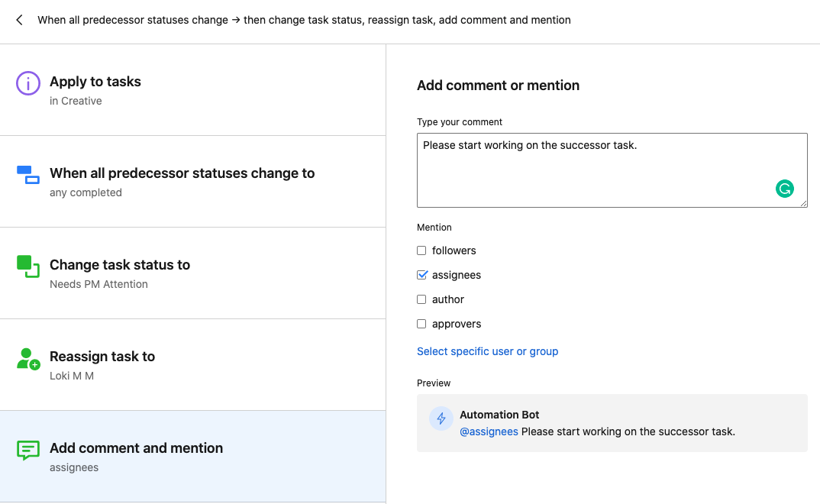This screenshot has height=504, width=820.
Task: Check the approvers mention checkbox
Action: [x=421, y=324]
